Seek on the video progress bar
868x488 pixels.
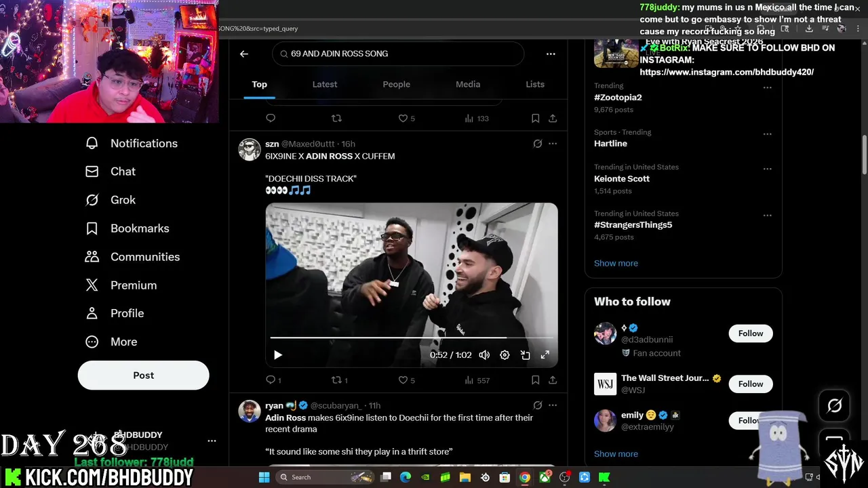coord(412,337)
